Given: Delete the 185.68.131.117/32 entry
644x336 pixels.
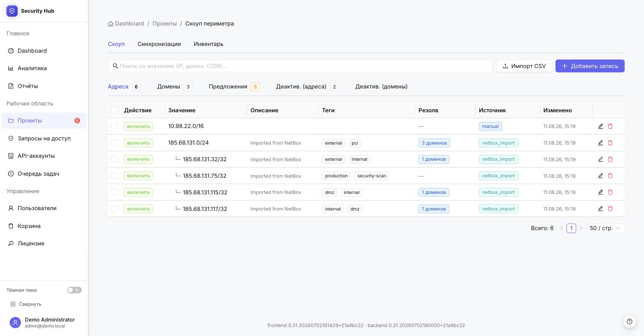Looking at the screenshot, I should 610,209.
